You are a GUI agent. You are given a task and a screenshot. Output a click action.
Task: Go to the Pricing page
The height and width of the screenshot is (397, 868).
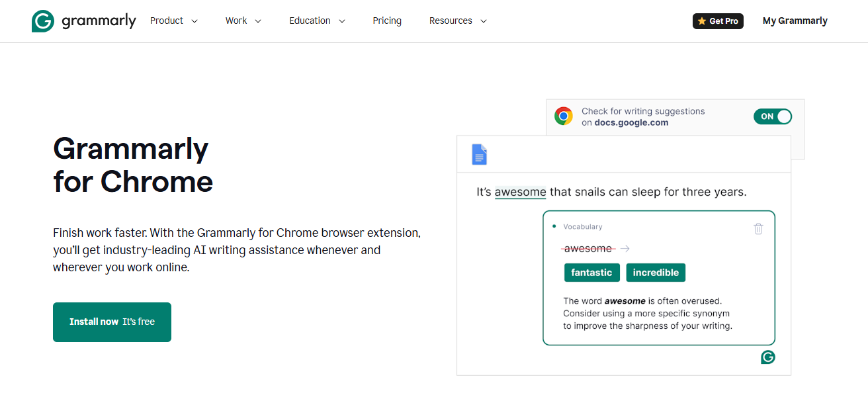tap(387, 21)
